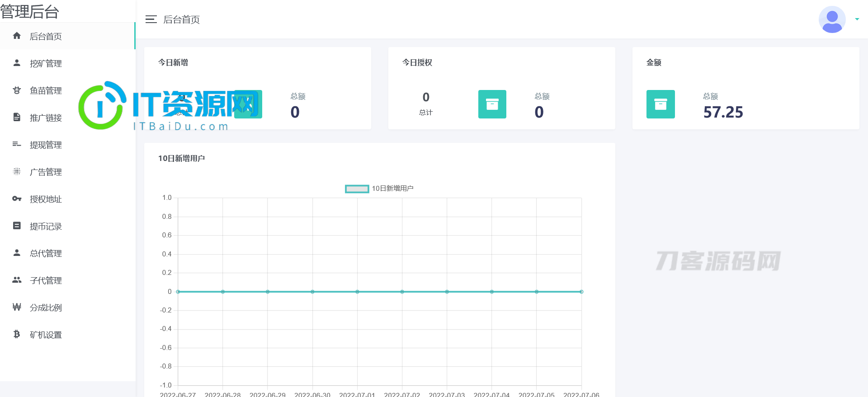
Task: Click the 今日授权 card heading
Action: (417, 62)
